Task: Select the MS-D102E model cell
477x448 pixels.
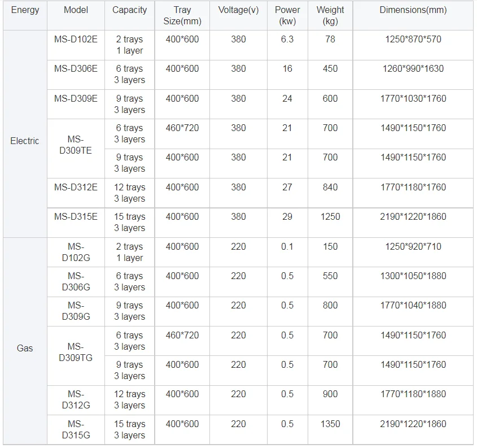Action: [x=76, y=40]
